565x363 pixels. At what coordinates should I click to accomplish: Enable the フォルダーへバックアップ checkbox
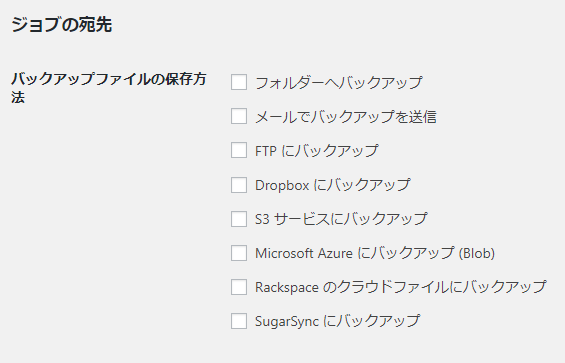point(239,82)
